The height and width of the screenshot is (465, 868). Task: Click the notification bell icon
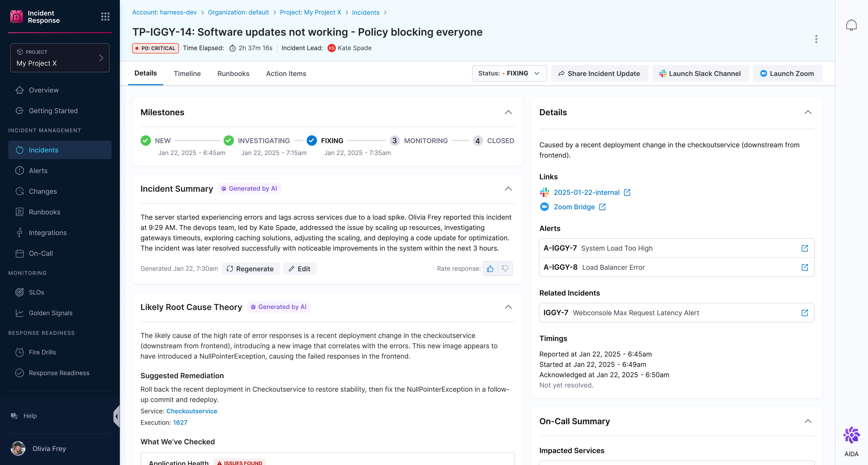[x=851, y=25]
